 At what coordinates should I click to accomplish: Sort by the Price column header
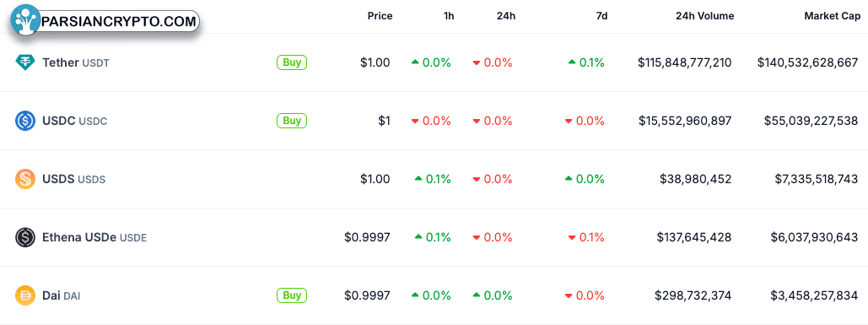coord(380,16)
